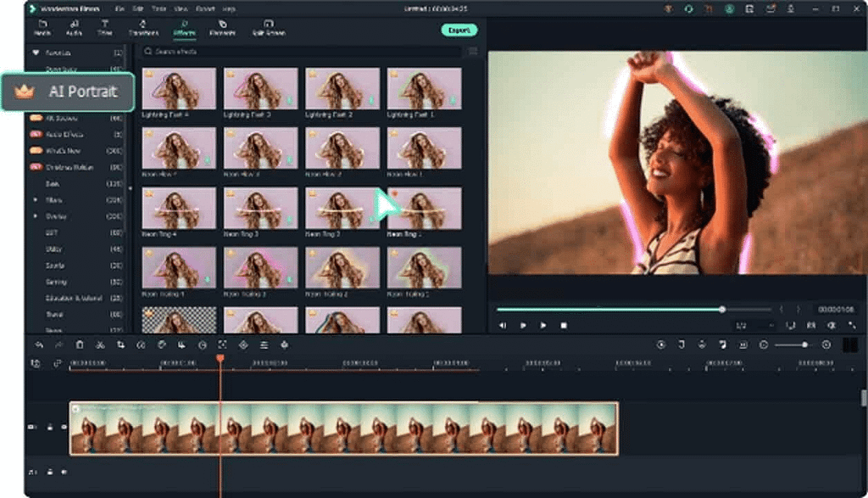The width and height of the screenshot is (868, 498).
Task: Select the Neon Trailing 1 effect thumbnail
Action: (x=424, y=268)
